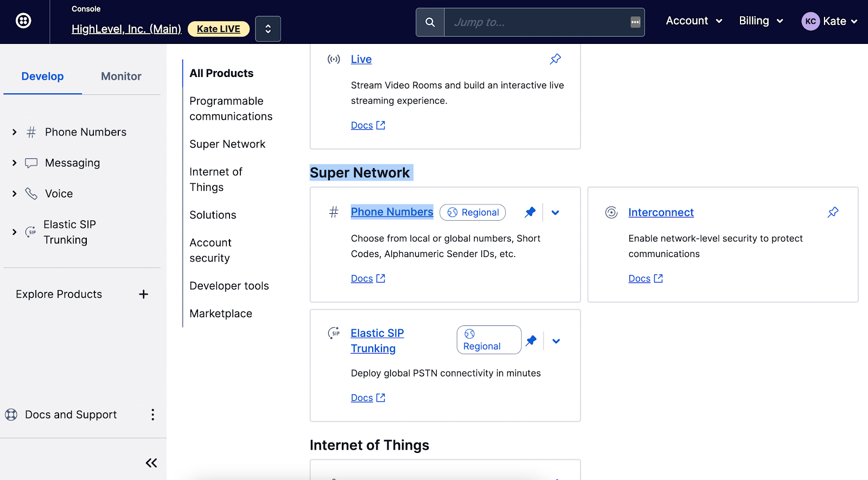Click the Kate LIVE badge
The width and height of the screenshot is (868, 480).
[x=219, y=29]
